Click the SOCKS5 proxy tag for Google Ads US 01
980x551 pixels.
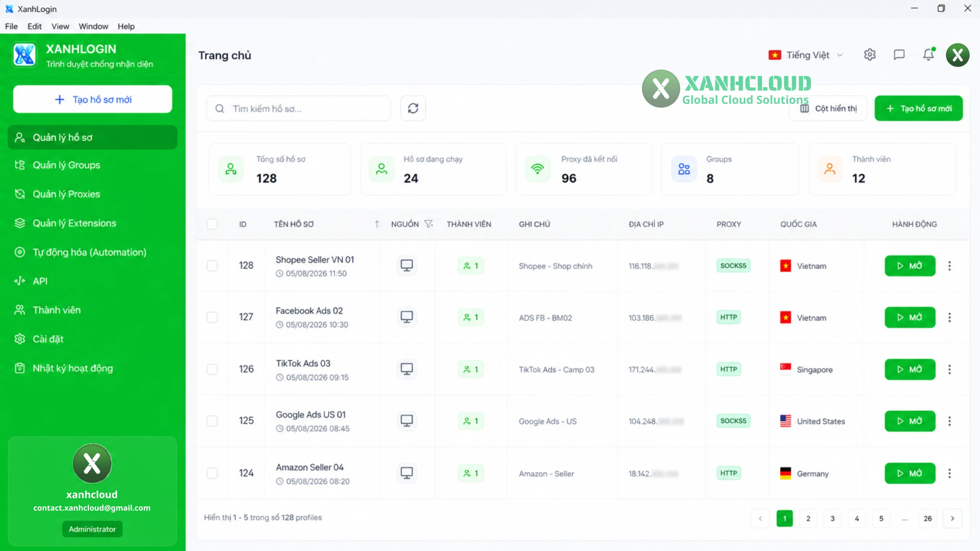(x=733, y=421)
